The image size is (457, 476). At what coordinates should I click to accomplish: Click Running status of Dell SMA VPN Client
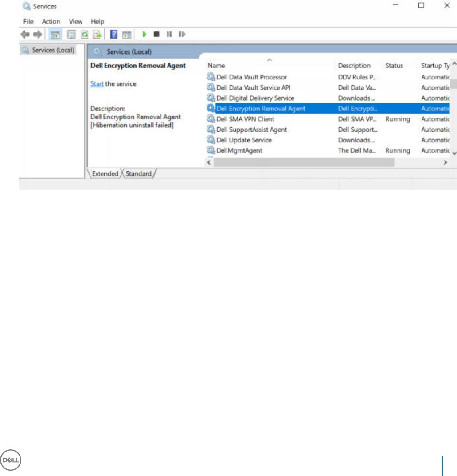(398, 119)
